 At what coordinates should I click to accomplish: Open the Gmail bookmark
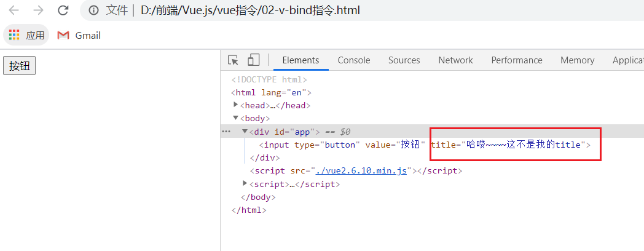tap(79, 36)
